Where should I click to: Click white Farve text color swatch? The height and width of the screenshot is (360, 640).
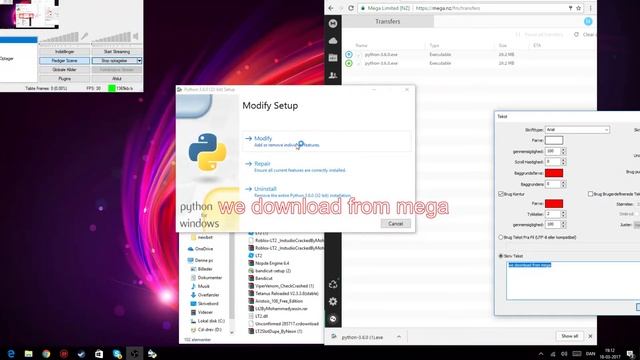coord(554,140)
